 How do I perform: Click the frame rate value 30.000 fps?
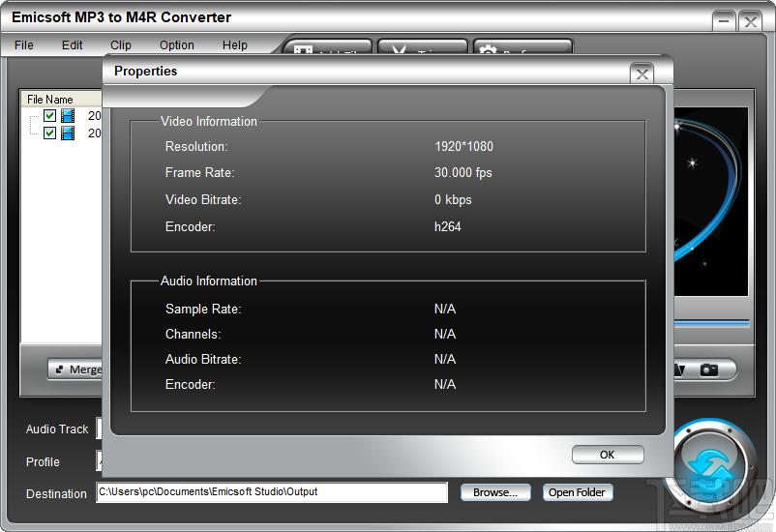[463, 173]
